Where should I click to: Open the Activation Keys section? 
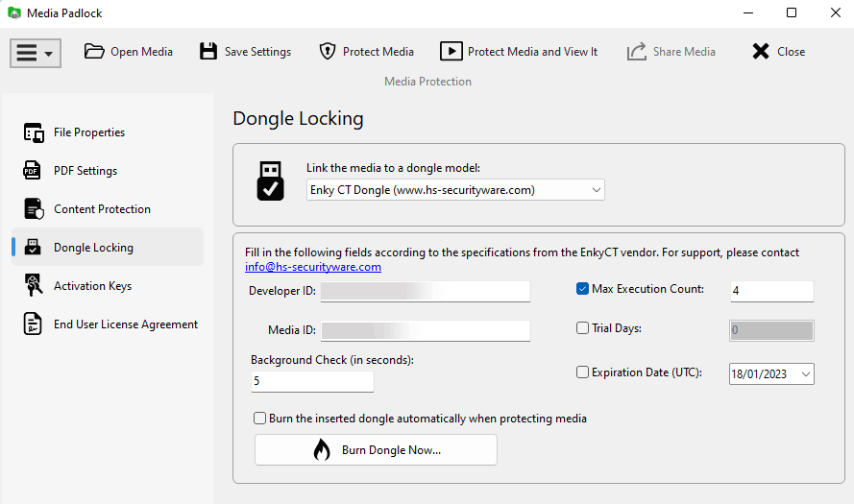[x=108, y=285]
